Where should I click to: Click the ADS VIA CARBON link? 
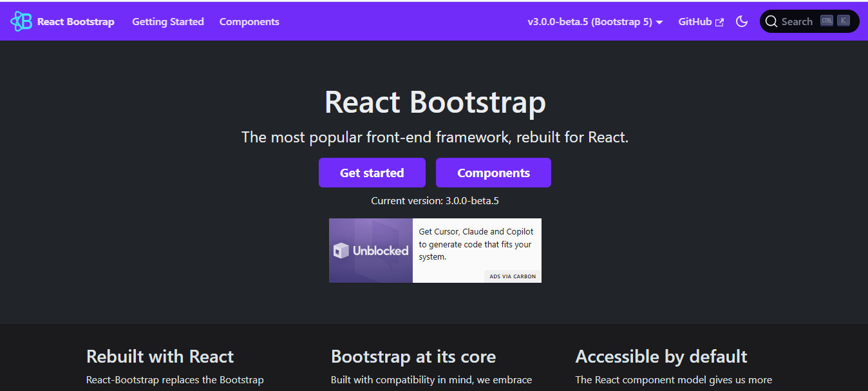point(512,276)
